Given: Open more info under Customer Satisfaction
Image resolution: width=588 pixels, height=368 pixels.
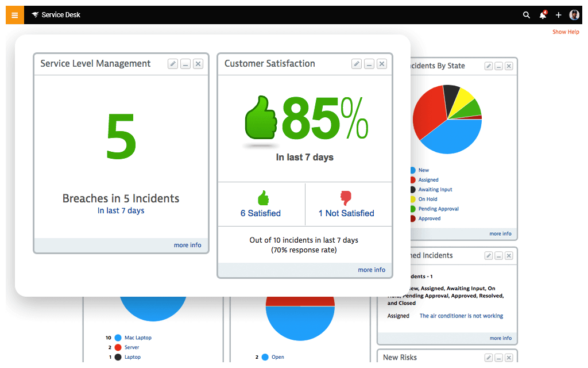Looking at the screenshot, I should pyautogui.click(x=372, y=270).
